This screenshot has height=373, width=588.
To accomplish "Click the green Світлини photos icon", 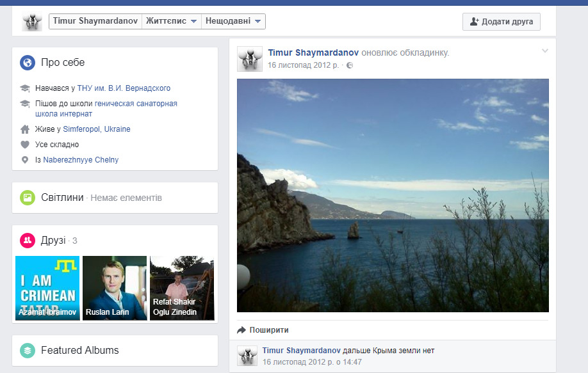I will point(28,198).
